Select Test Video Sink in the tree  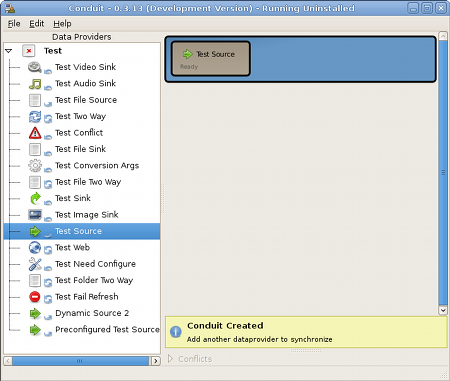(85, 67)
